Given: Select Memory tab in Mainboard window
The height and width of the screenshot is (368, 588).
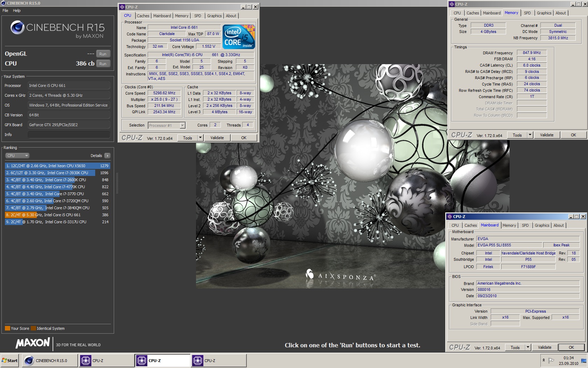Looking at the screenshot, I should 509,225.
